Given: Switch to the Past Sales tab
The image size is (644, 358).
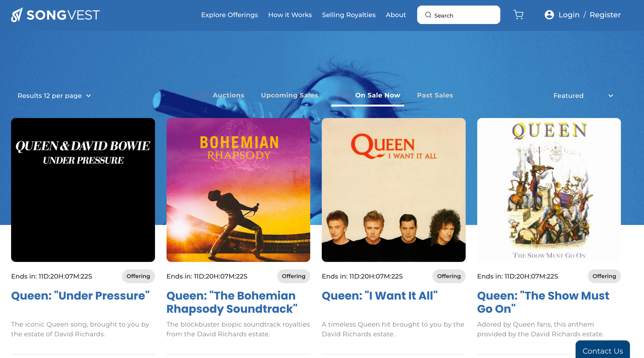Looking at the screenshot, I should [435, 95].
